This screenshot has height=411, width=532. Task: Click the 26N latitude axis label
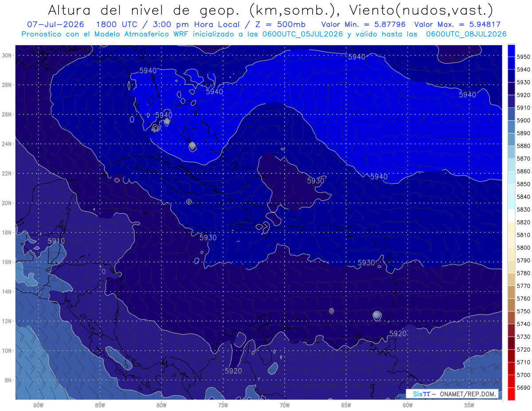[x=7, y=114]
